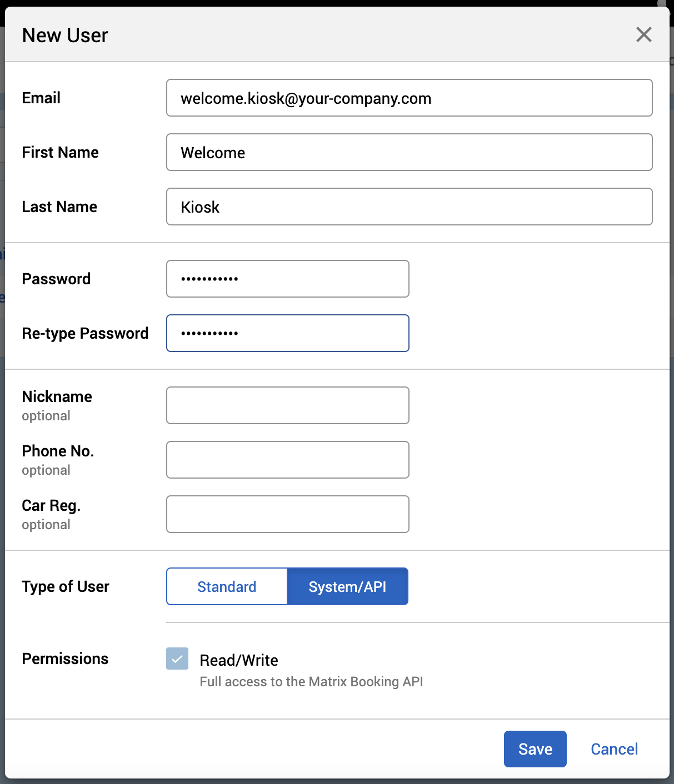The image size is (674, 784).
Task: Click the Nickname label text
Action: (57, 397)
